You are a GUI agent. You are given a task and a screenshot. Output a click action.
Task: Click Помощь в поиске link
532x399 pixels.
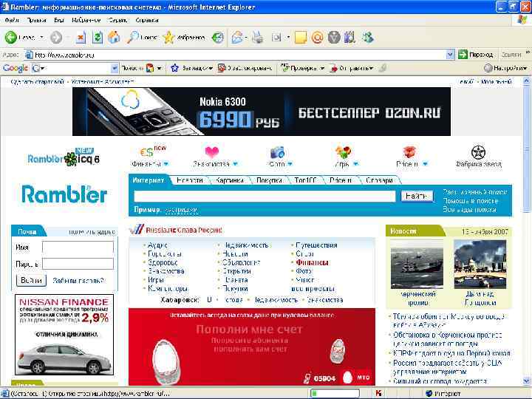(x=471, y=201)
